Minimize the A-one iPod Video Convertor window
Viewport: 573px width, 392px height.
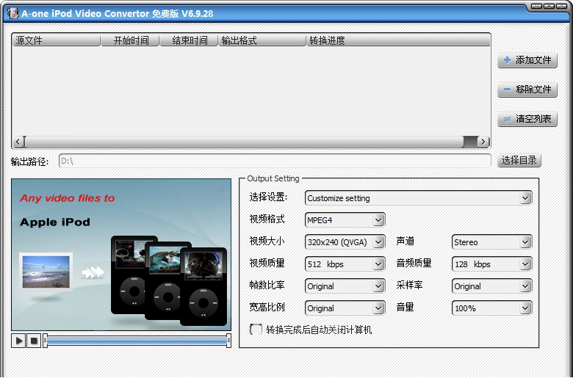click(536, 6)
